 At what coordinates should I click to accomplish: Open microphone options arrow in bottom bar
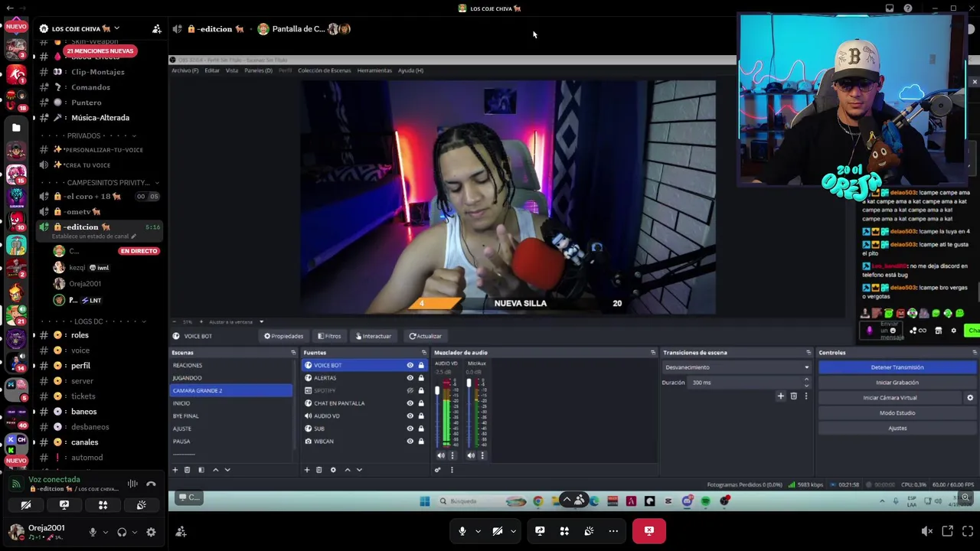click(478, 531)
